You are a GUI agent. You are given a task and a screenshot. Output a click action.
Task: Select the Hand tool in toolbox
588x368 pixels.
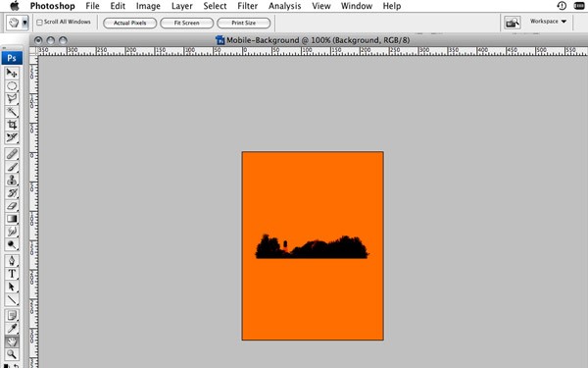(x=12, y=342)
